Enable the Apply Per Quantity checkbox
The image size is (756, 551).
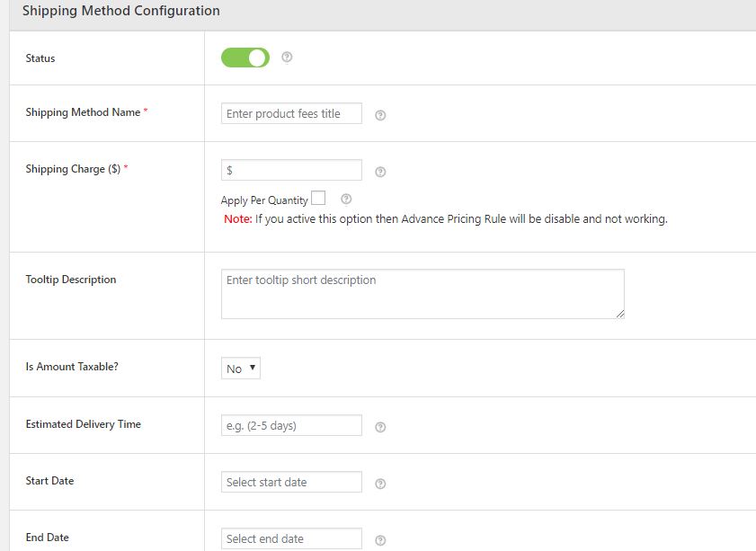point(318,198)
